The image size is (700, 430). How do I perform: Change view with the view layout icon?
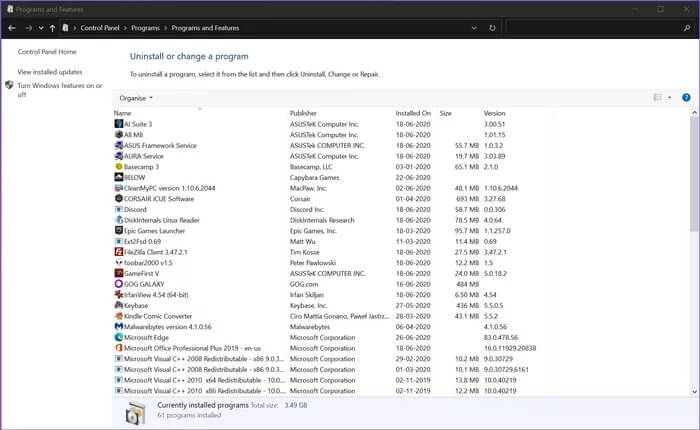point(657,97)
